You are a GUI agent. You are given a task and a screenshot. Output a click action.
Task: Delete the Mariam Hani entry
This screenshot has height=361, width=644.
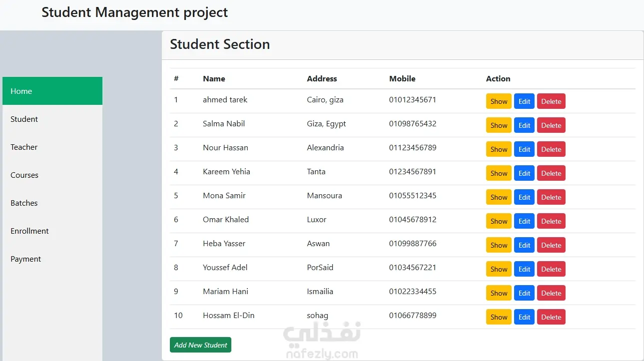tap(551, 293)
